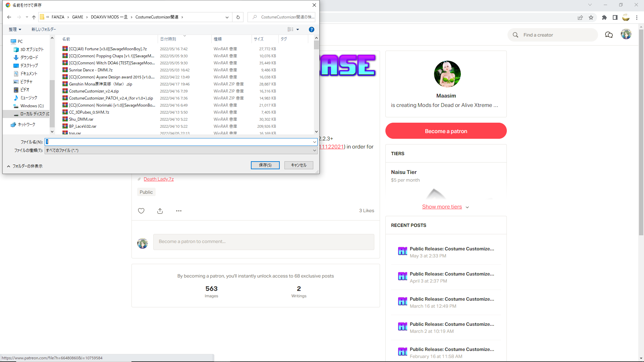Like the post with heart icon
Image resolution: width=644 pixels, height=362 pixels.
[141, 211]
